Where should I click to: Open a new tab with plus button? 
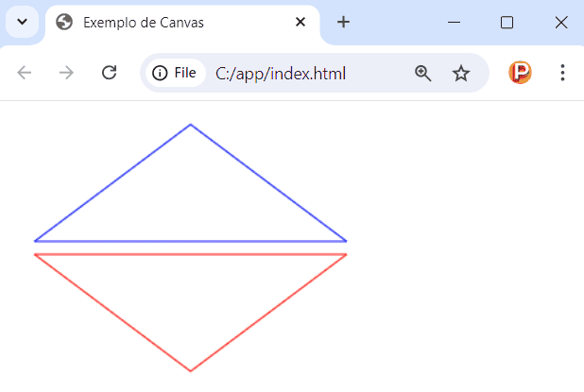pos(344,23)
